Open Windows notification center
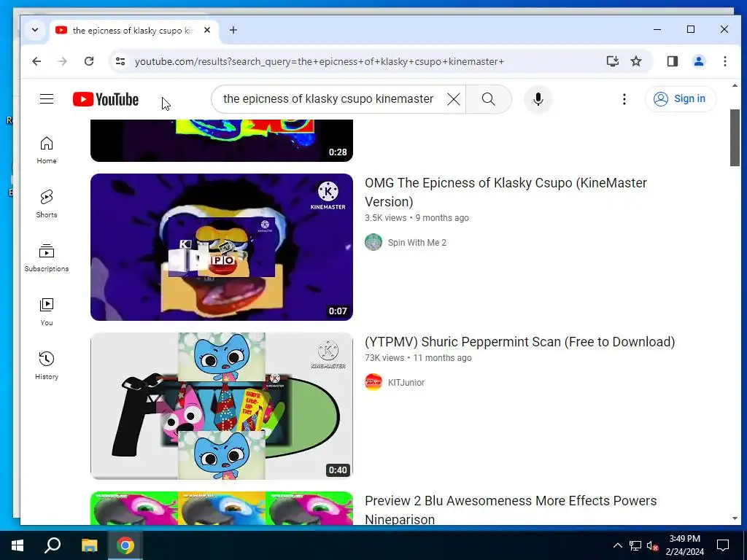The width and height of the screenshot is (747, 560). click(723, 545)
